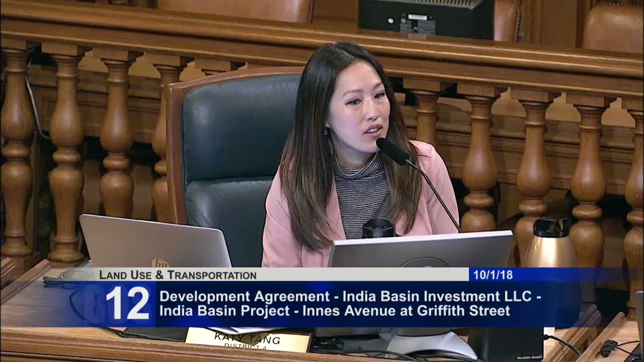Click the black cup lid behind center laptop
The image size is (644, 362).
coord(378,228)
